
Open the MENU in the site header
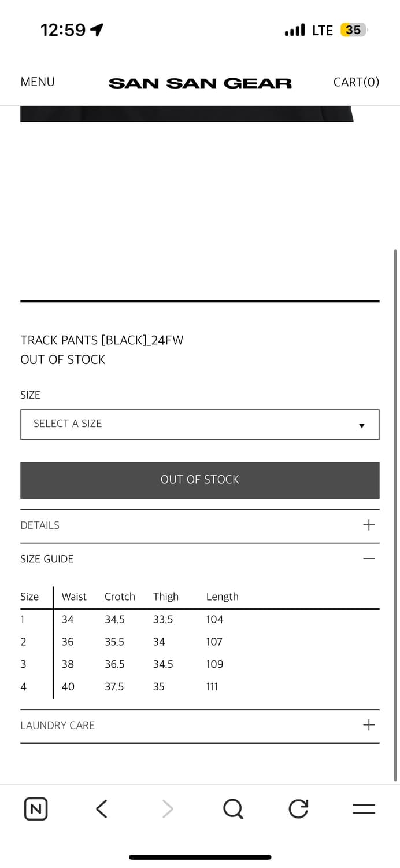coord(37,82)
